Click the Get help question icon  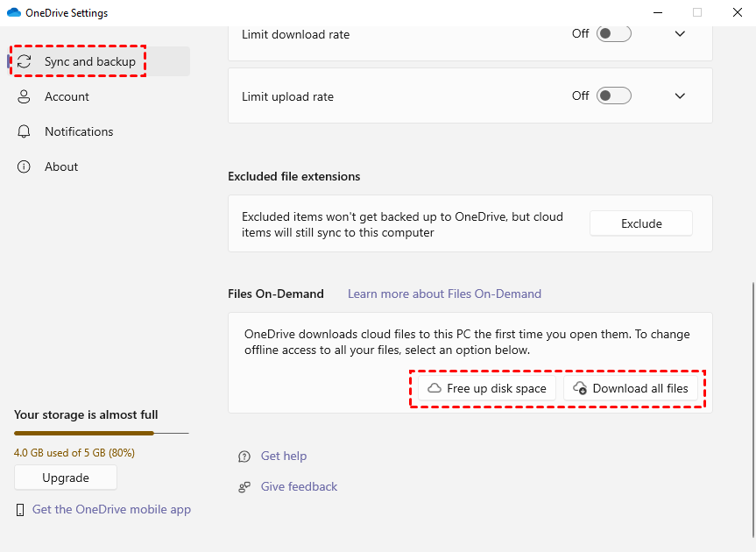(x=244, y=456)
